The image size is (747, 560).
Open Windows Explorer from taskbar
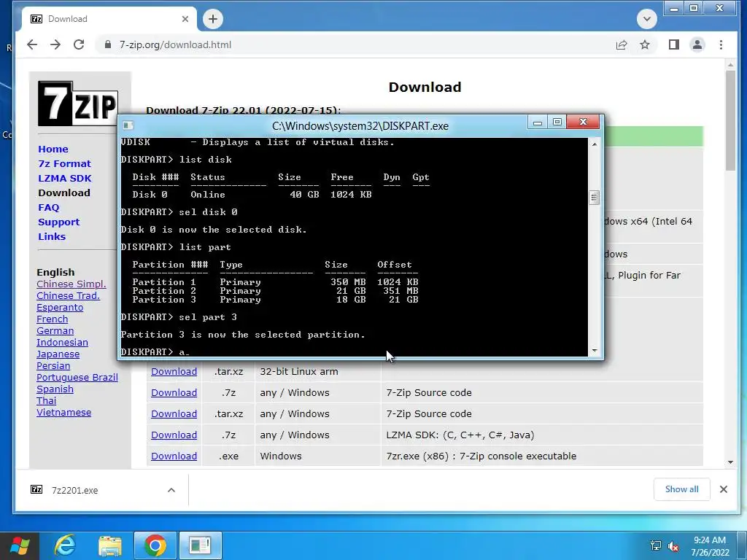[110, 545]
